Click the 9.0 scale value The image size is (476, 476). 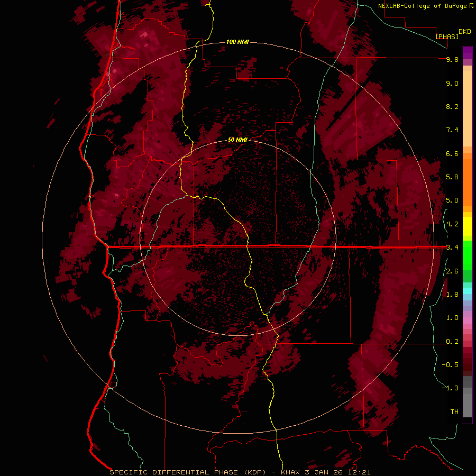(x=452, y=83)
